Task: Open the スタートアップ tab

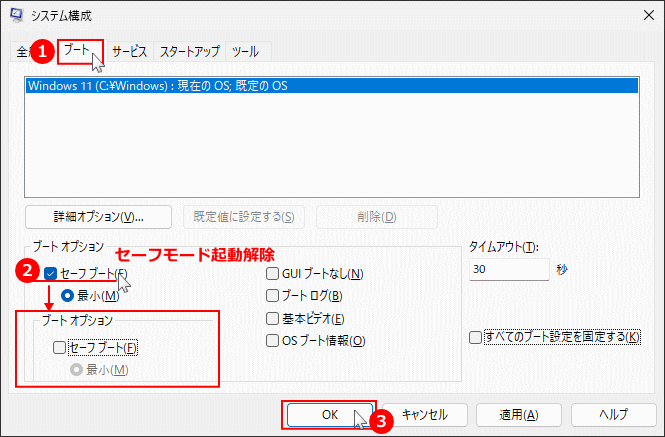Action: pyautogui.click(x=189, y=52)
